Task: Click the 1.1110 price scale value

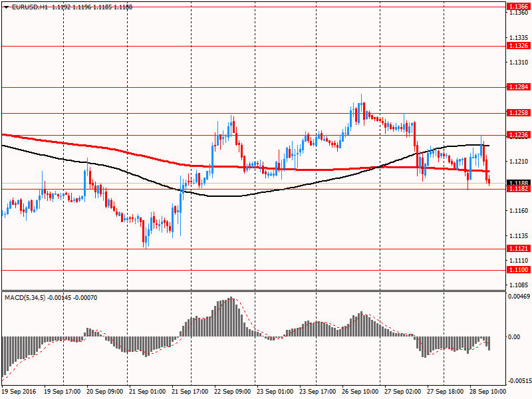Action: pos(519,261)
